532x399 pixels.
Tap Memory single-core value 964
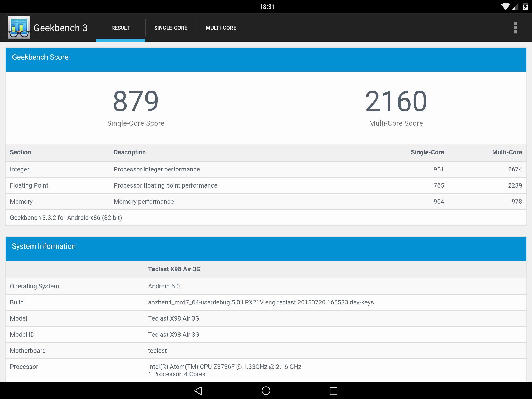pyautogui.click(x=439, y=202)
